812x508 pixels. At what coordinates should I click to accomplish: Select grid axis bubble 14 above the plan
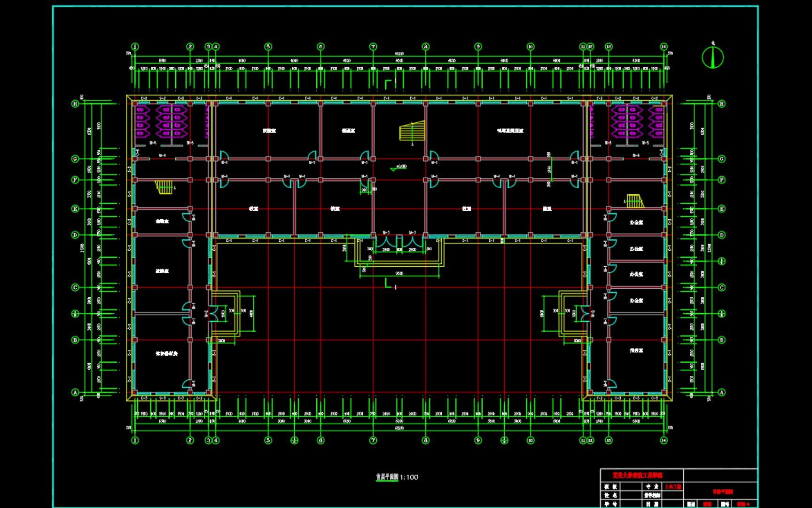[664, 47]
